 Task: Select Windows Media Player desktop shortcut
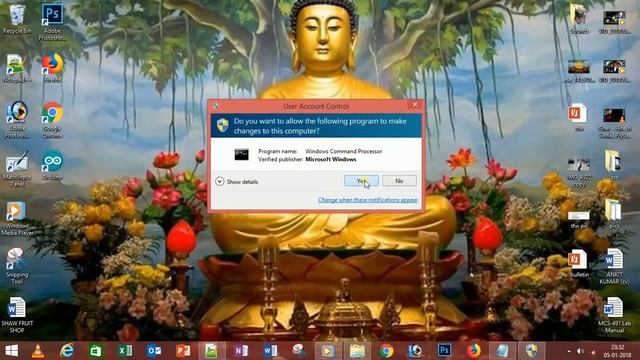pyautogui.click(x=17, y=218)
